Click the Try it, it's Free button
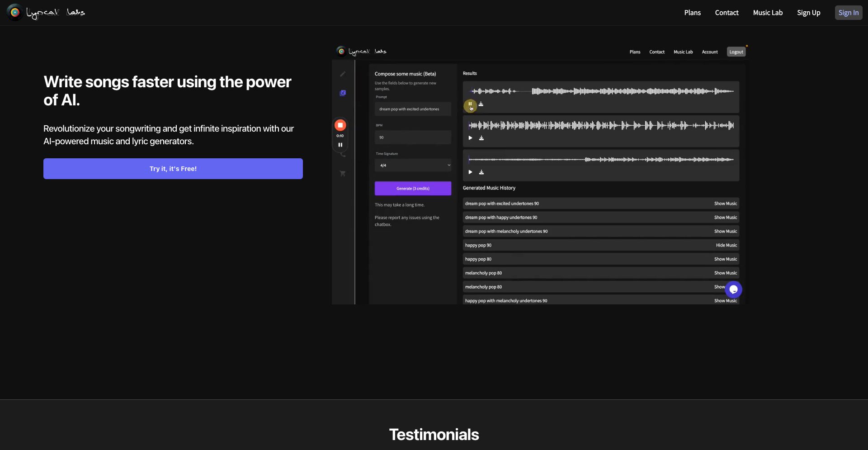Viewport: 868px width, 450px height. pyautogui.click(x=173, y=169)
